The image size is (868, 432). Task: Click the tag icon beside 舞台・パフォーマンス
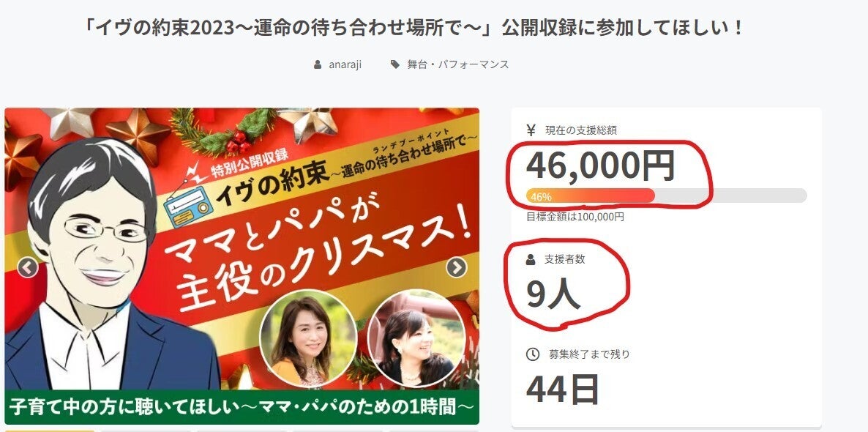point(394,64)
